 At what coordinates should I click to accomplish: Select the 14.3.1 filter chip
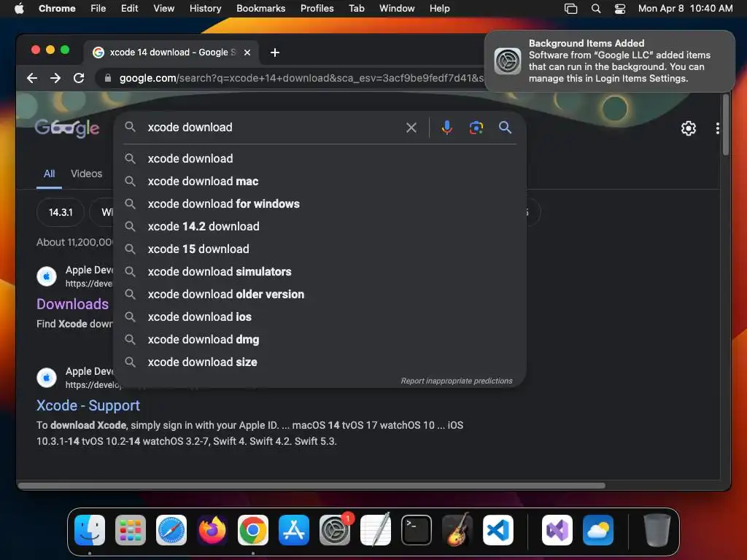coord(61,212)
